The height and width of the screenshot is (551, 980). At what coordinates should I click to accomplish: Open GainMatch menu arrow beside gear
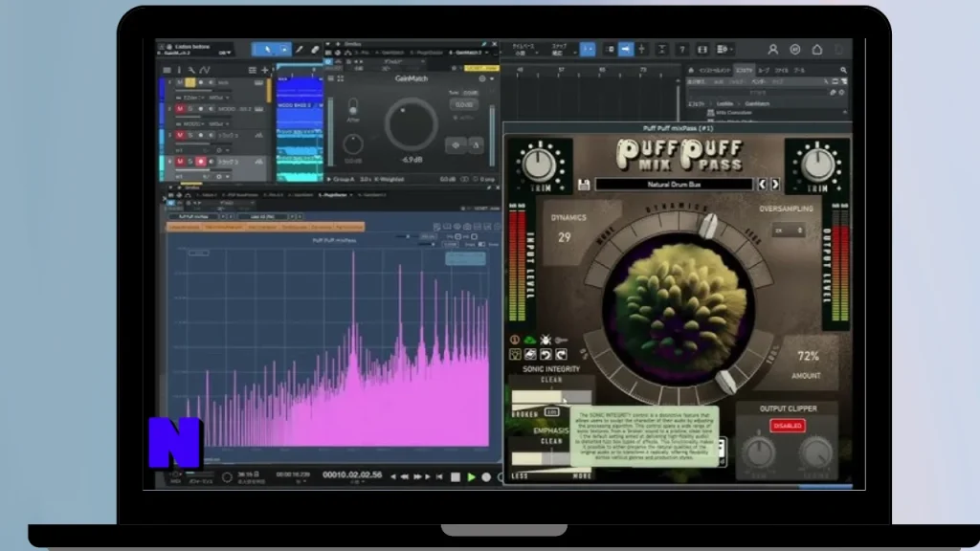[492, 78]
